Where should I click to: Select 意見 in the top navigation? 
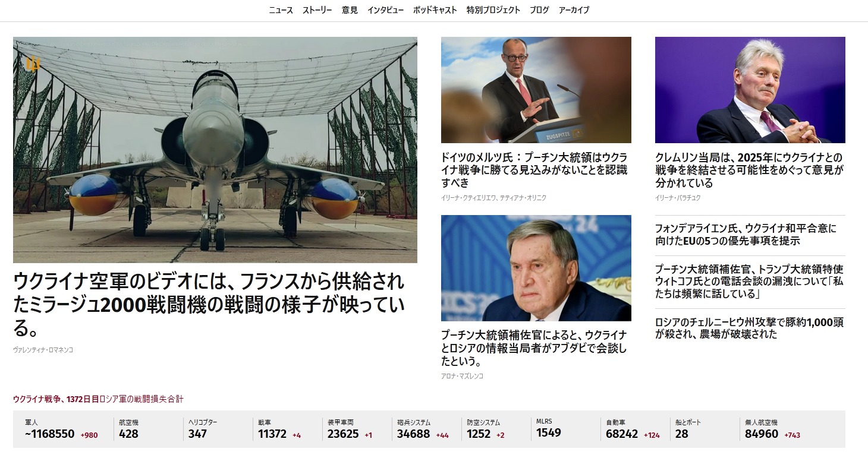tap(350, 10)
